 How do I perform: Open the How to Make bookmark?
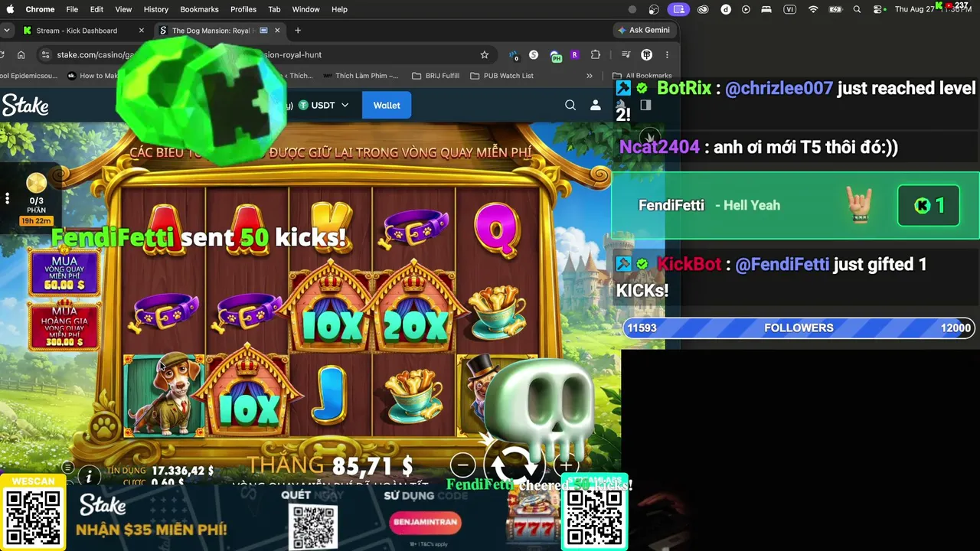(93, 76)
